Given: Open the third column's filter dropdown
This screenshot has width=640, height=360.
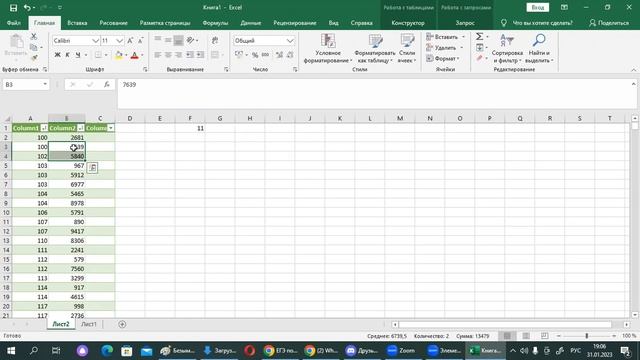Looking at the screenshot, I should point(111,128).
